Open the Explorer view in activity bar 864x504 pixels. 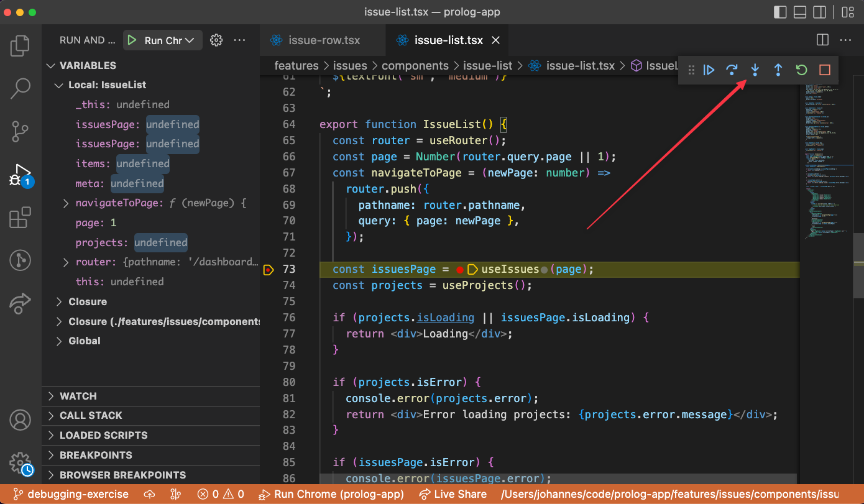click(20, 46)
